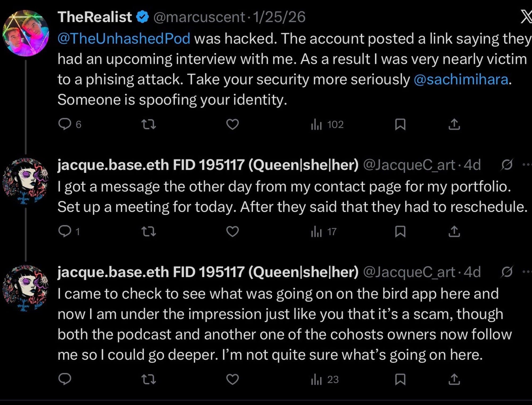The width and height of the screenshot is (532, 405).
Task: Open view count showing 17 views
Action: tap(324, 232)
